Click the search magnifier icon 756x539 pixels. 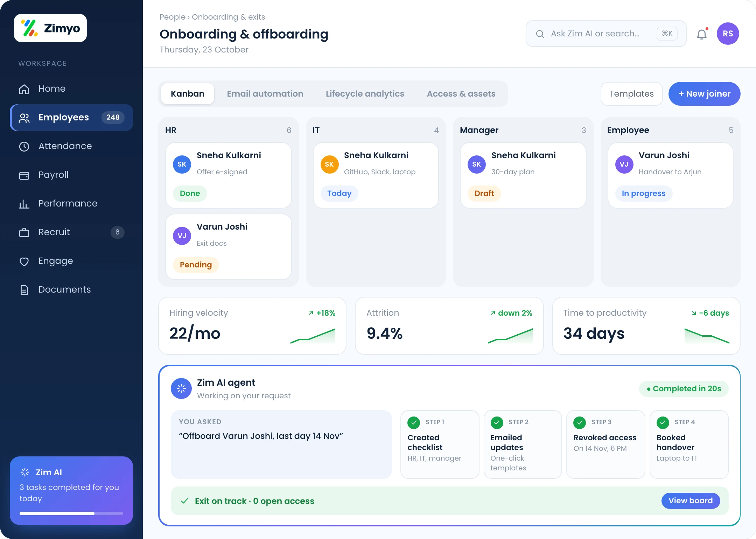(x=540, y=34)
